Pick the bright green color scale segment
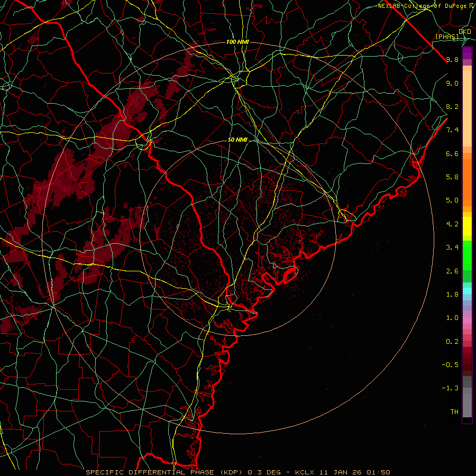 tap(467, 255)
